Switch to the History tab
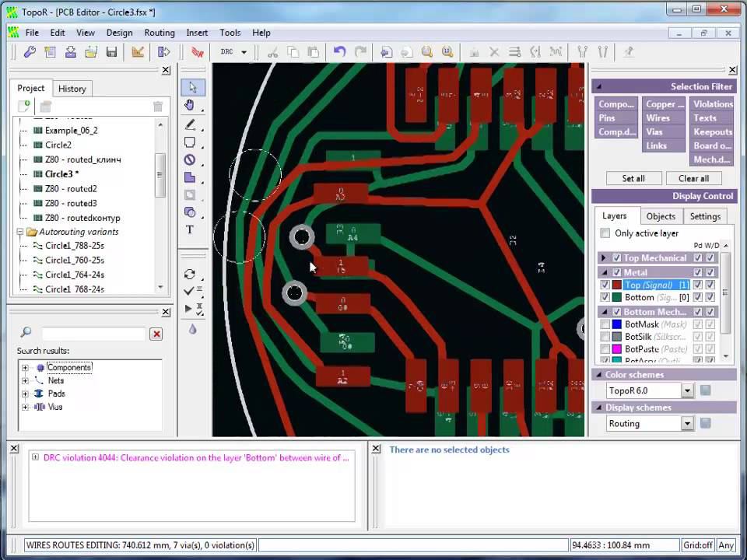Viewport: 747px width, 560px height. point(72,89)
